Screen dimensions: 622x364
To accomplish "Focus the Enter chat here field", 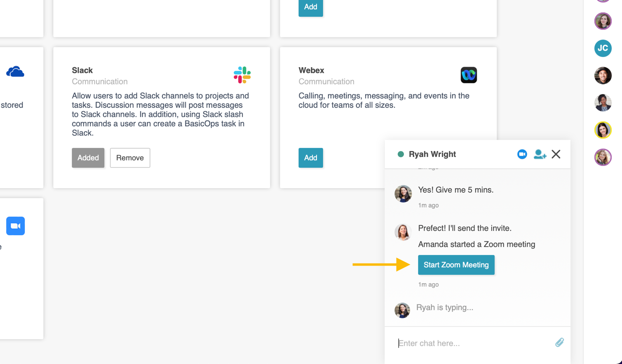I will click(x=474, y=343).
